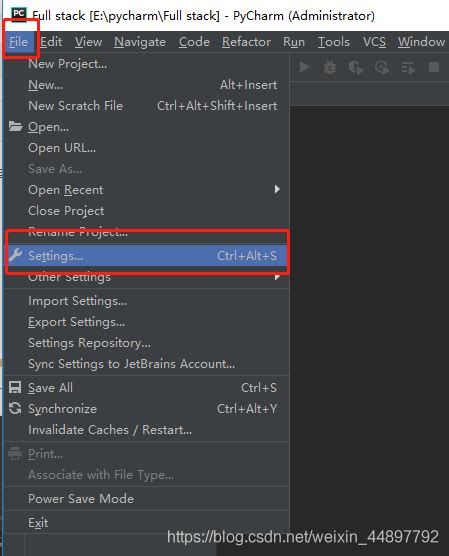Click the Profile toolbar icon
This screenshot has width=449, height=556.
tap(382, 67)
